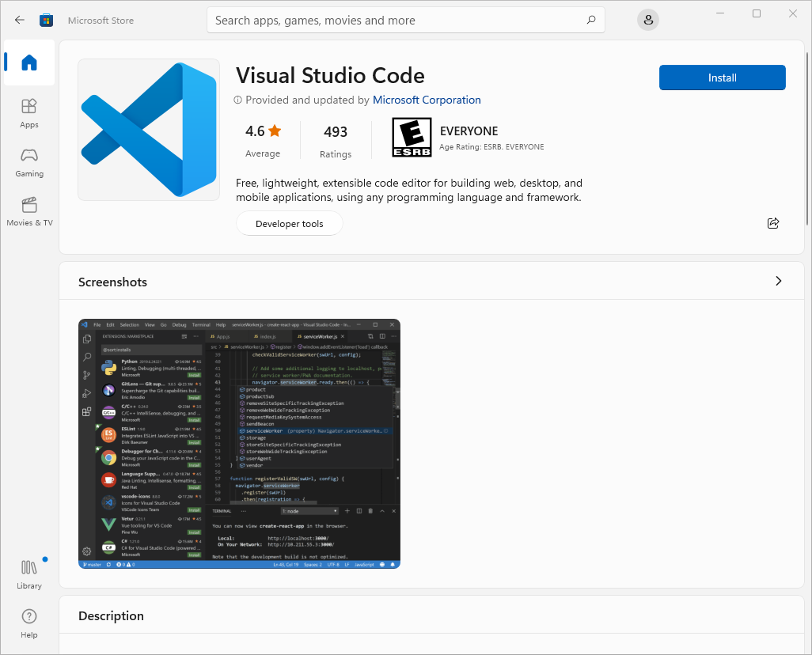Image resolution: width=812 pixels, height=655 pixels.
Task: Share Visual Studio Code using the share icon
Action: click(x=773, y=223)
